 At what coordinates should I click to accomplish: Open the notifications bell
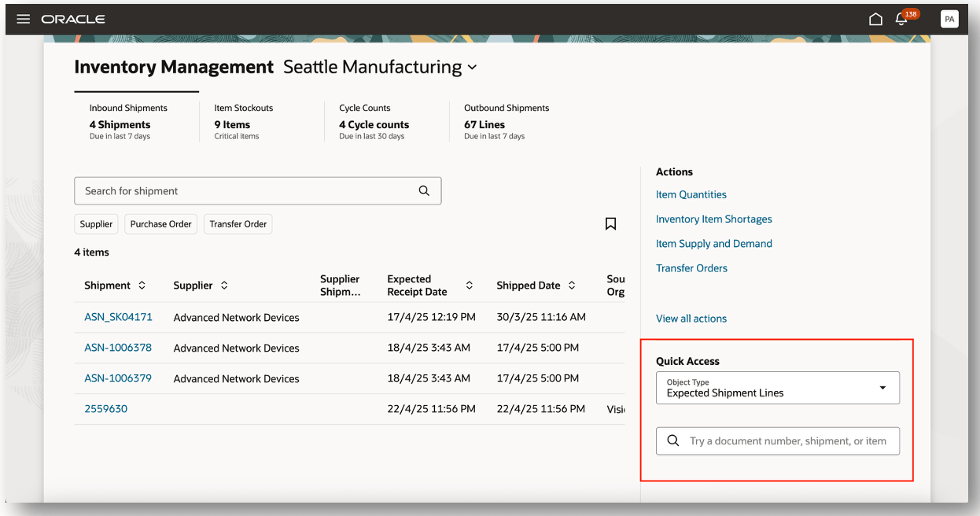(x=902, y=19)
